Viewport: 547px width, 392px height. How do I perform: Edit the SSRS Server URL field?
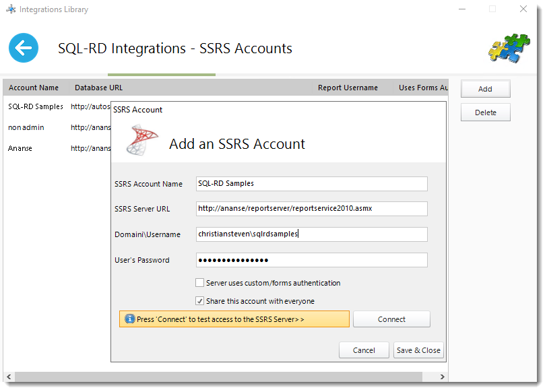[311, 209]
